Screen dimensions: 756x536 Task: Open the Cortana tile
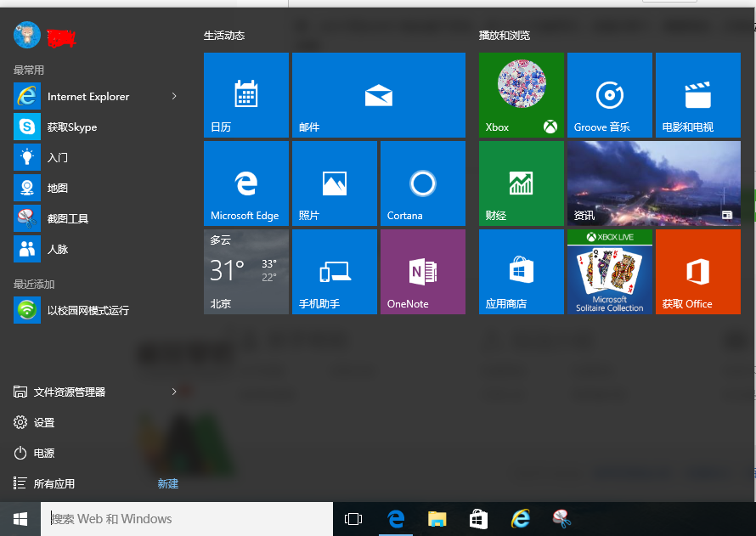pyautogui.click(x=423, y=183)
